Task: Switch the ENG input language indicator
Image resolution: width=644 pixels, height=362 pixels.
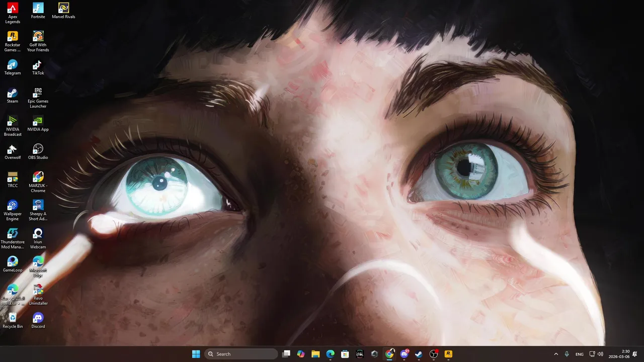Action: pyautogui.click(x=580, y=354)
